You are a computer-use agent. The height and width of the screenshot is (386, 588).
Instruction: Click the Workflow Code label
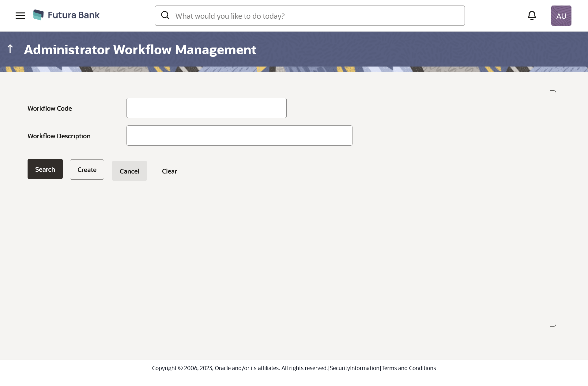[x=50, y=108]
